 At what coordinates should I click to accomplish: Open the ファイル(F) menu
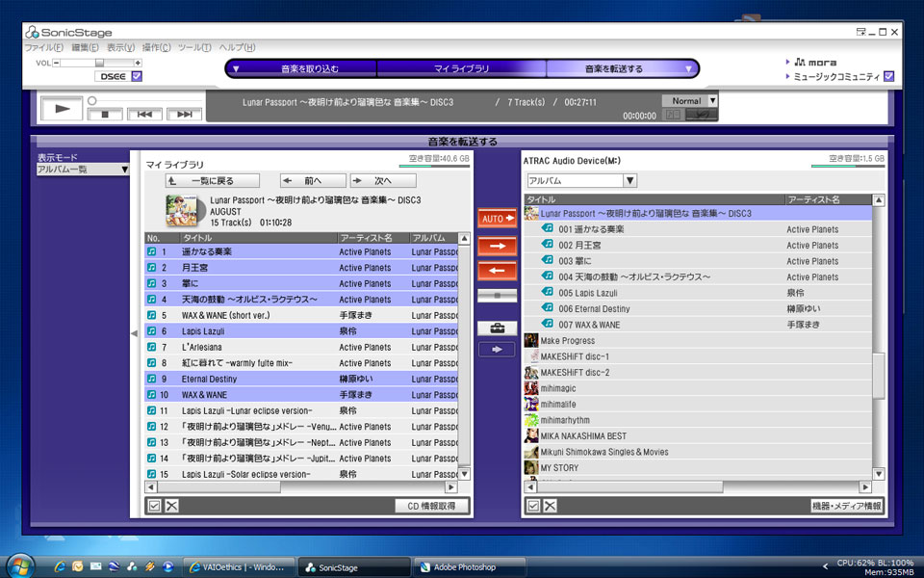(x=43, y=48)
